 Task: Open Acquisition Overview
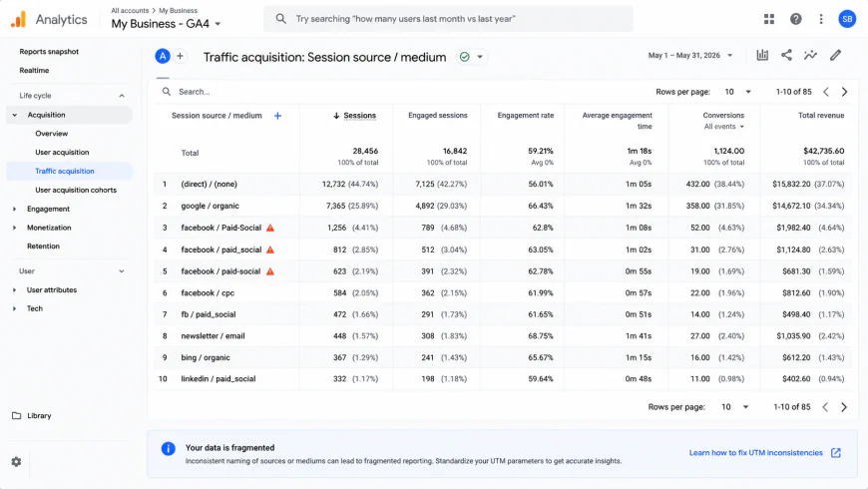(52, 134)
